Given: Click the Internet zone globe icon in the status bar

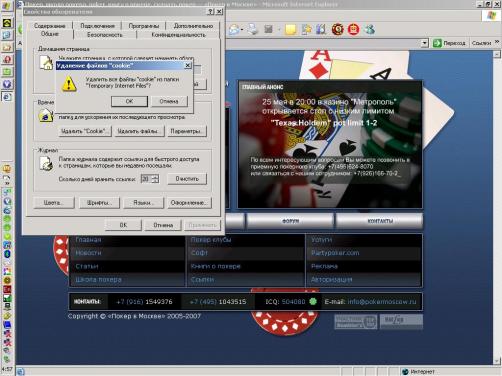Looking at the screenshot, I should tap(405, 371).
